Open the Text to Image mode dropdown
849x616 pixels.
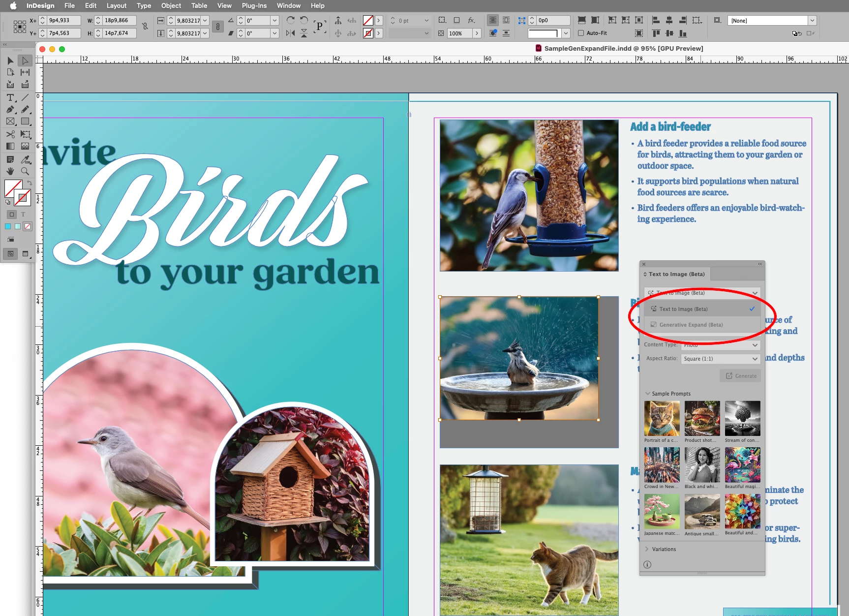coord(702,293)
